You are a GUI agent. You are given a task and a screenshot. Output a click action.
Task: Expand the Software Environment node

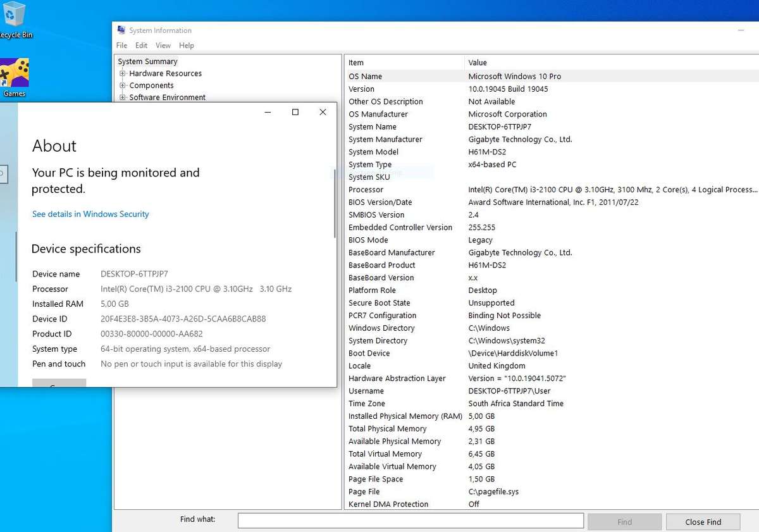click(123, 97)
